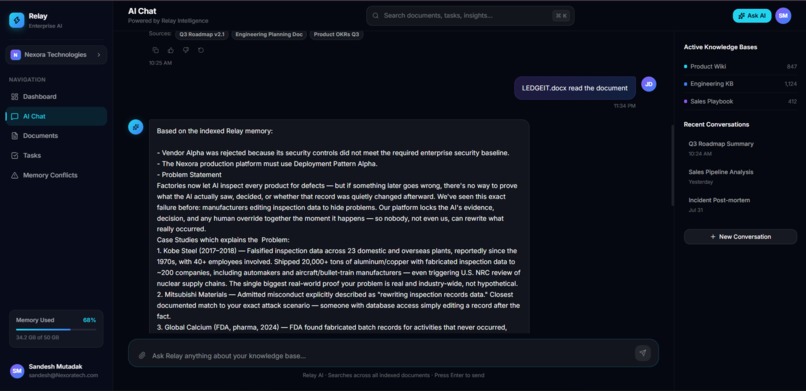Open Tasks in the navigation

click(56, 156)
